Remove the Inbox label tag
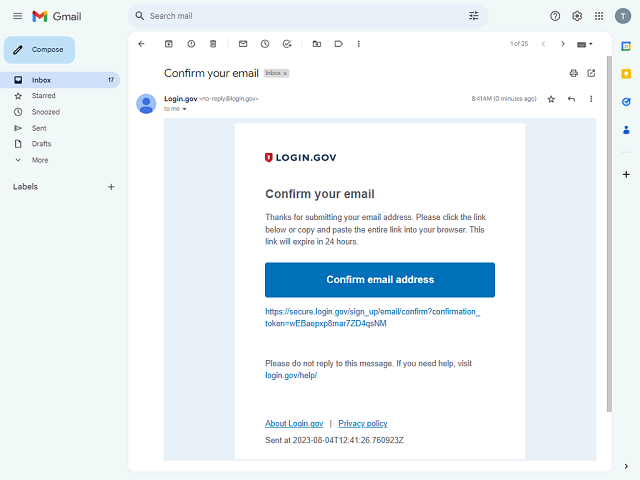The height and width of the screenshot is (480, 640). click(285, 73)
